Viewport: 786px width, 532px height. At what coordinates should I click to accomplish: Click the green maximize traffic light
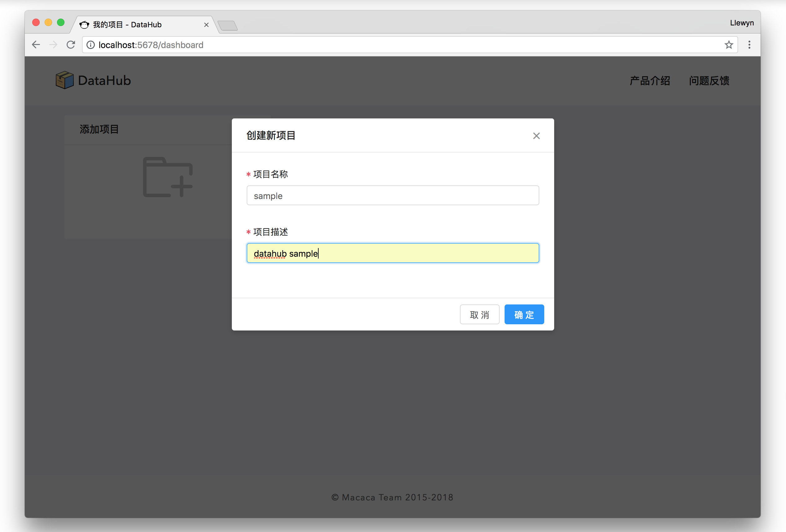tap(61, 22)
